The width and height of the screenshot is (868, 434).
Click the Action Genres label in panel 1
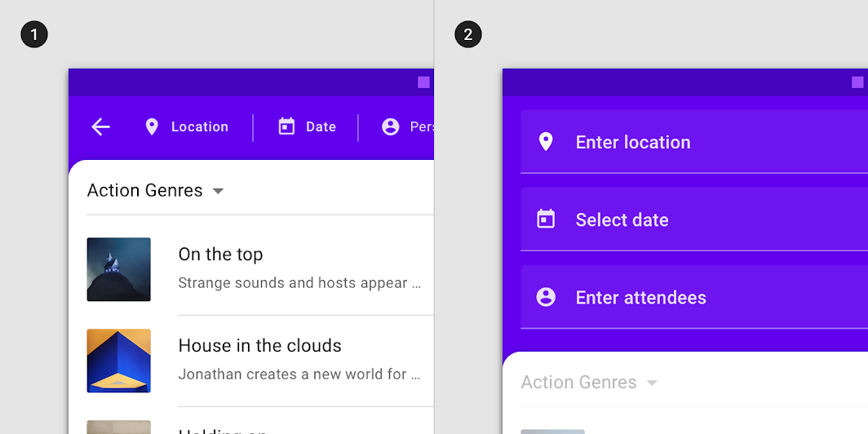[x=145, y=191]
